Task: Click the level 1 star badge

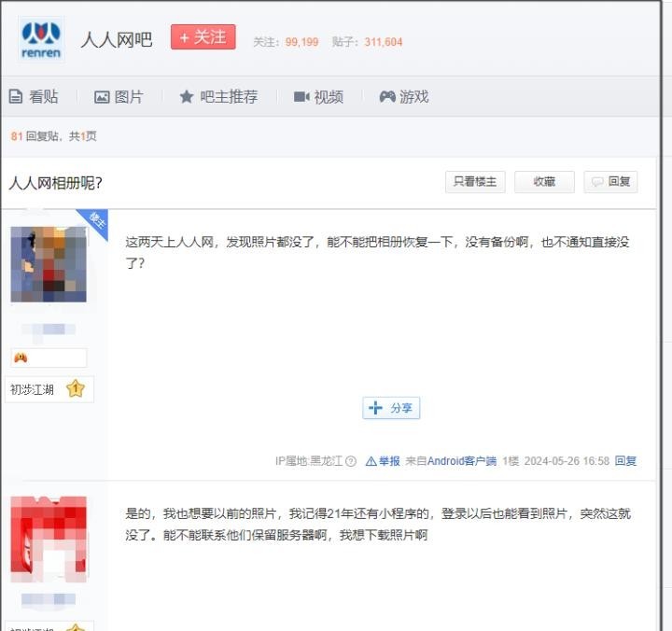Action: pyautogui.click(x=76, y=389)
